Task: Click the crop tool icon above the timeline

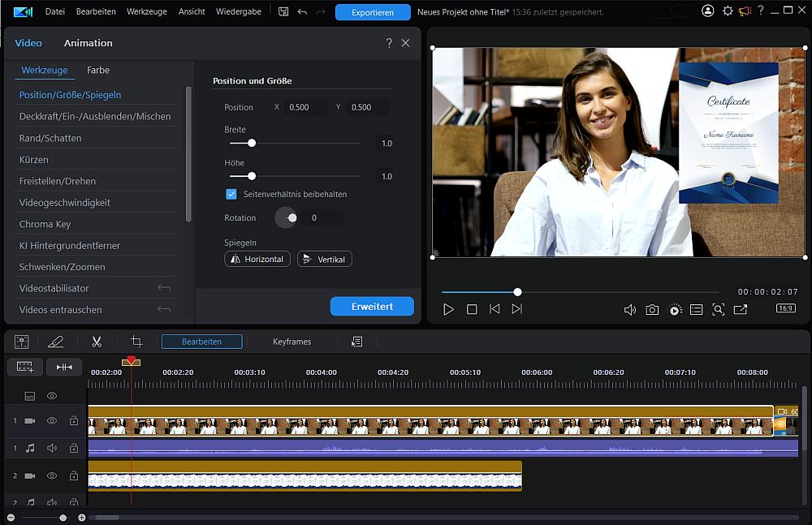Action: click(x=136, y=342)
